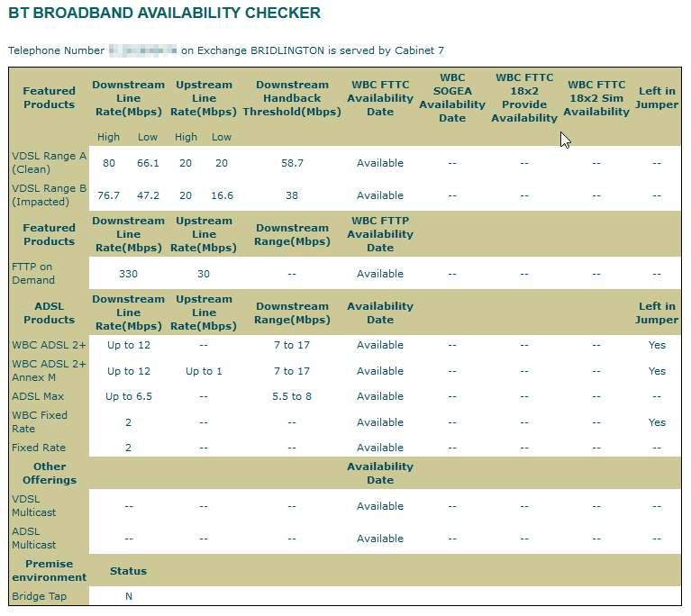Select 'Available' in the ADSL Max row
The height and width of the screenshot is (616, 691).
[380, 396]
